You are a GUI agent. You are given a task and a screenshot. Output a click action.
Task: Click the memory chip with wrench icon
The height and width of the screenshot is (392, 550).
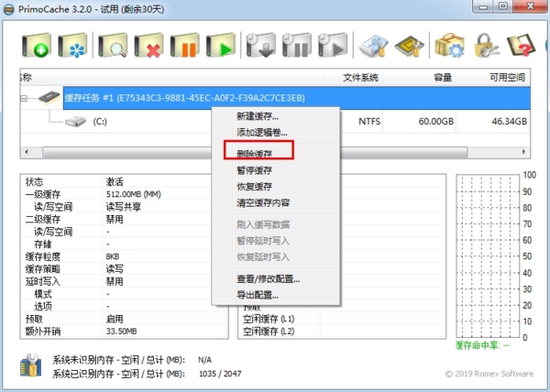click(410, 46)
